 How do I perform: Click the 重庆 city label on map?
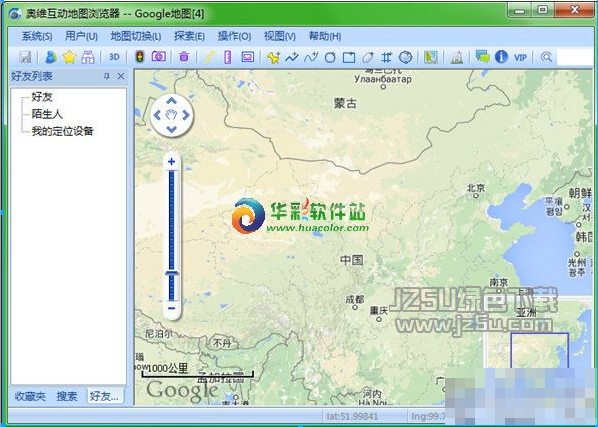pos(379,311)
